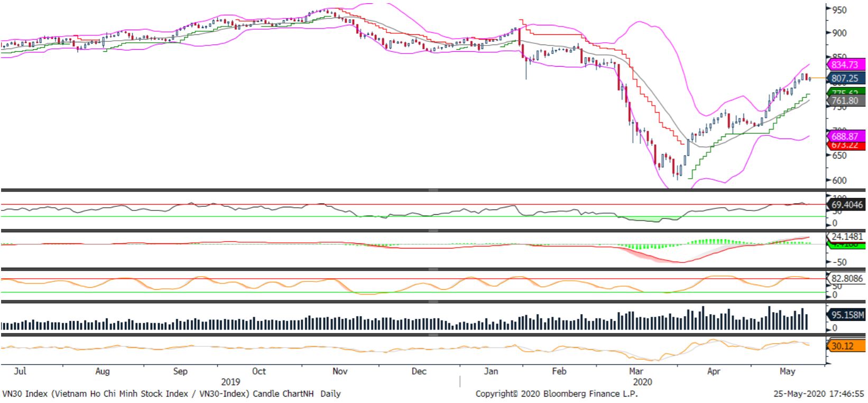
Task: Click the 95.158M volume value label
Action: pyautogui.click(x=847, y=315)
